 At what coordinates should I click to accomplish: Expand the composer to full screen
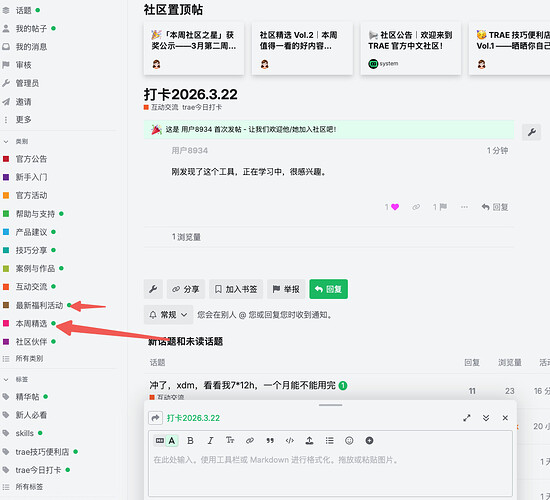(x=467, y=418)
